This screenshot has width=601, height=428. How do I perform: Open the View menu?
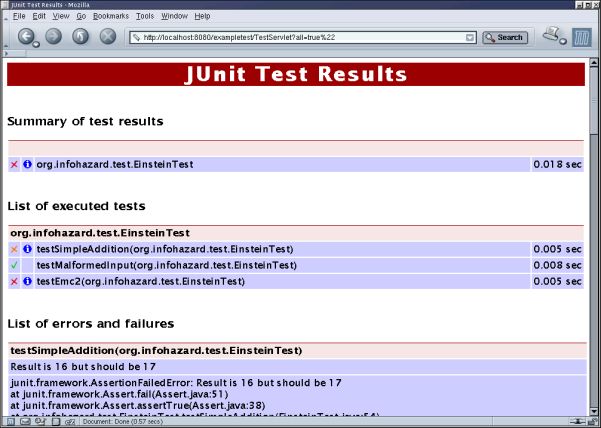pyautogui.click(x=61, y=16)
